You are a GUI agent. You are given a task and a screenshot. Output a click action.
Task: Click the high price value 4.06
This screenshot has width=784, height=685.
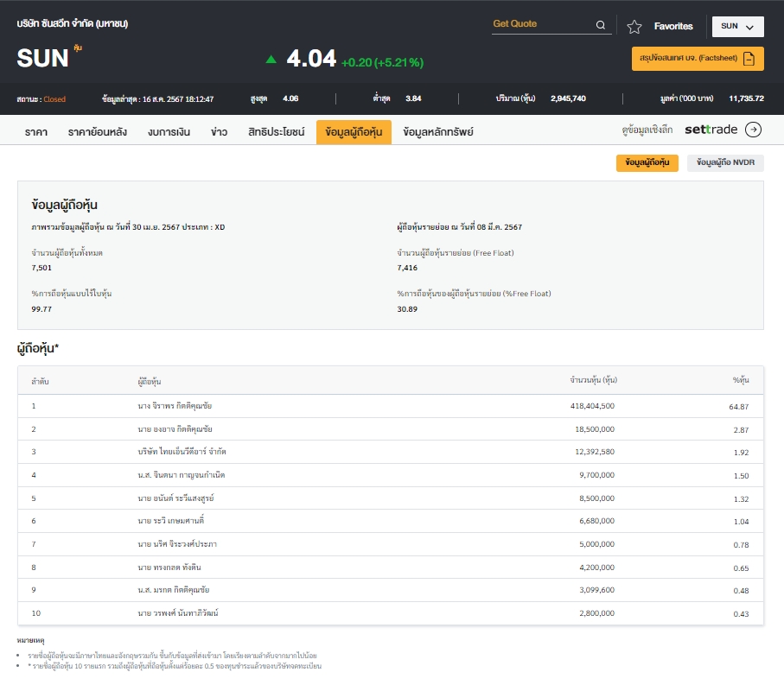coord(290,98)
